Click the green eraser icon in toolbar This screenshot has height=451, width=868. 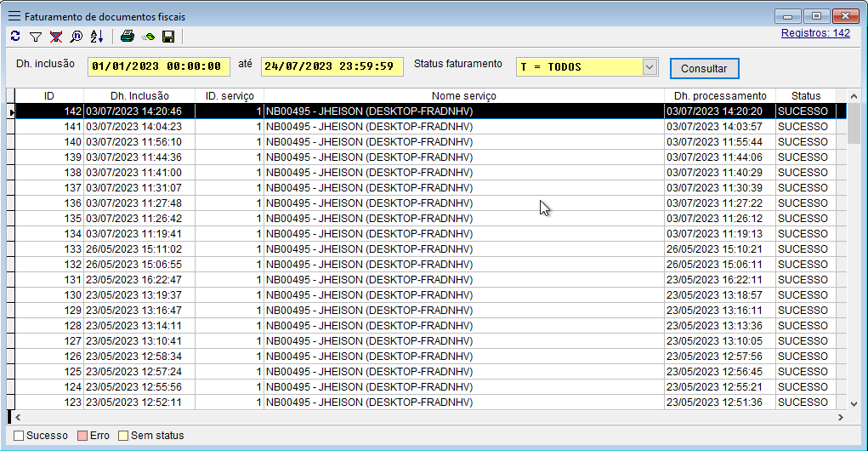tap(148, 37)
